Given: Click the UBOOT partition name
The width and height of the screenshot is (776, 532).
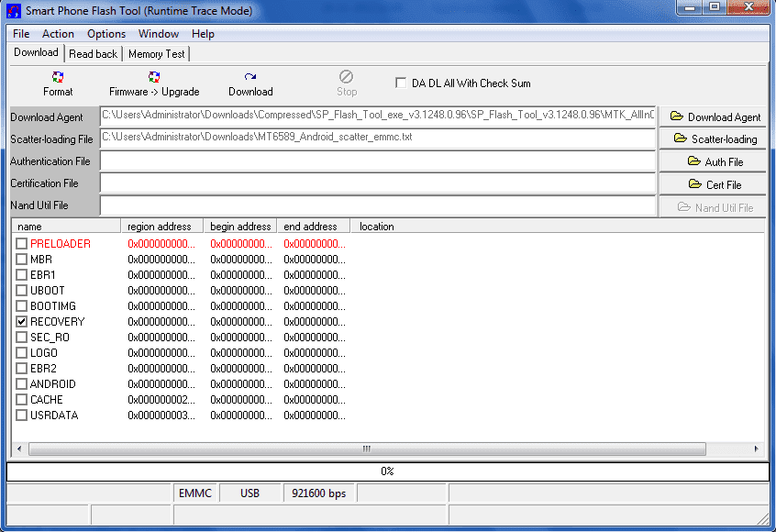Looking at the screenshot, I should [x=48, y=291].
